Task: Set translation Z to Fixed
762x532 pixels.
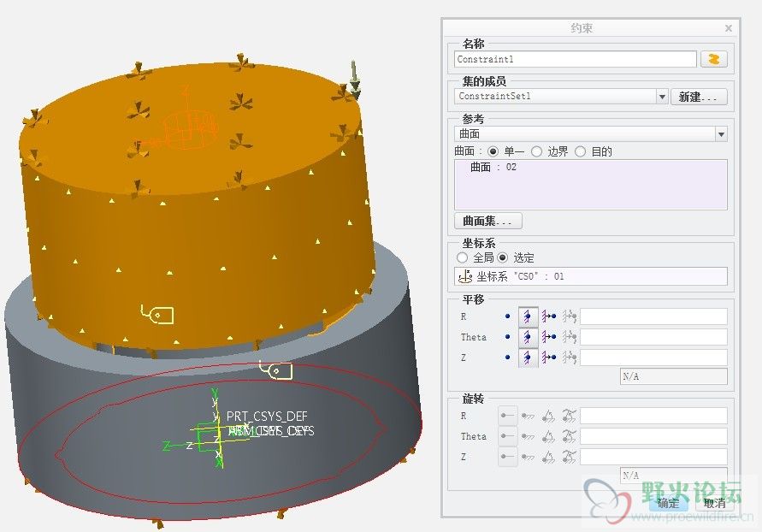Action: coord(529,358)
